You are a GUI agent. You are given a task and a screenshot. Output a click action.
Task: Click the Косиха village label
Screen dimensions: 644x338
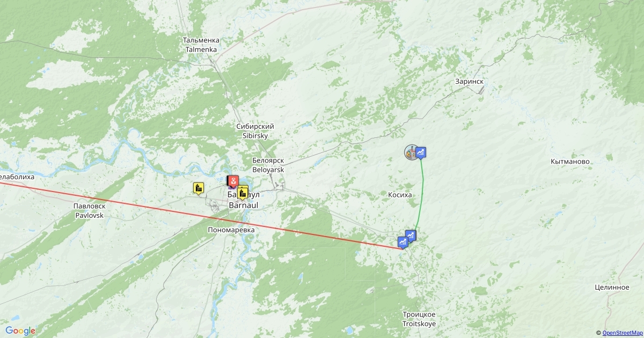click(x=400, y=195)
